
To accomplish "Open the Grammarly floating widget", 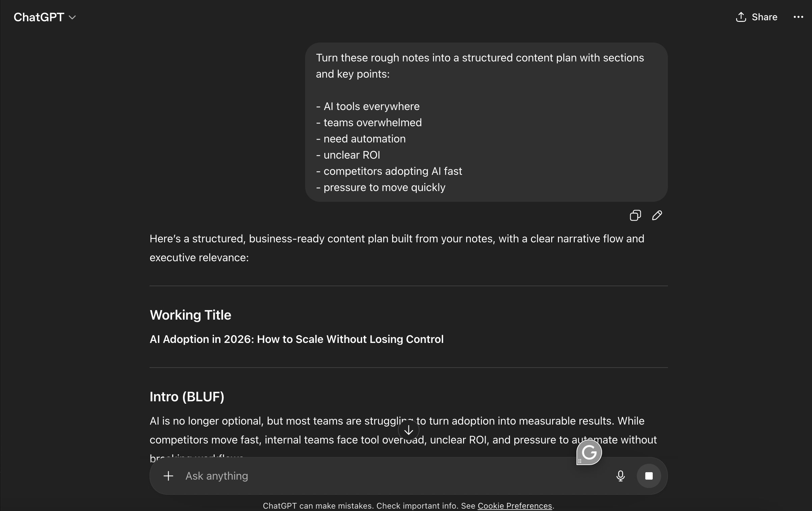I will tap(590, 452).
